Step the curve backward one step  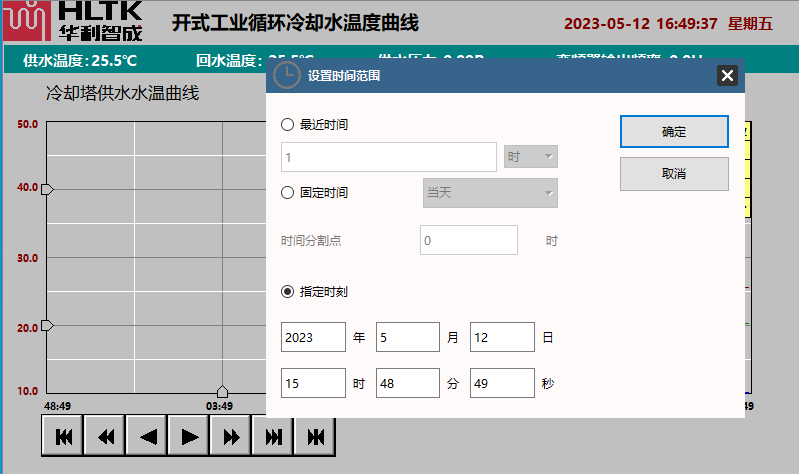tap(147, 436)
